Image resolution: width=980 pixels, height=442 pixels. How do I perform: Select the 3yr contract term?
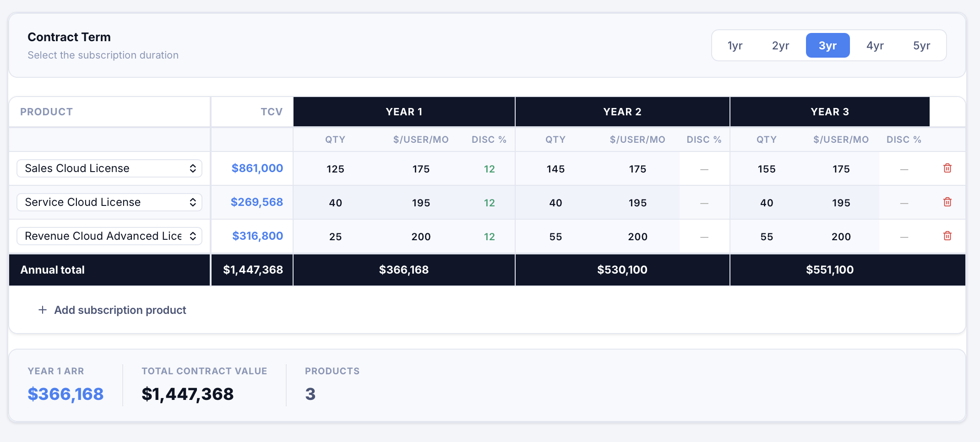[828, 45]
